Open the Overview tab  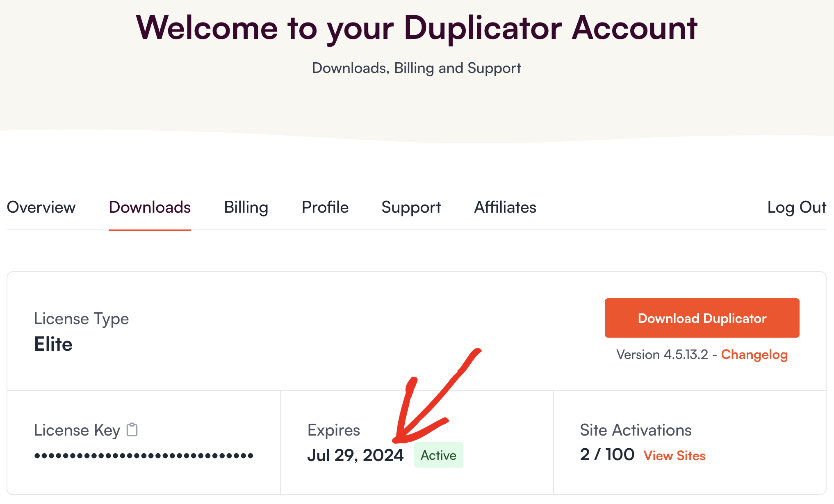coord(41,207)
